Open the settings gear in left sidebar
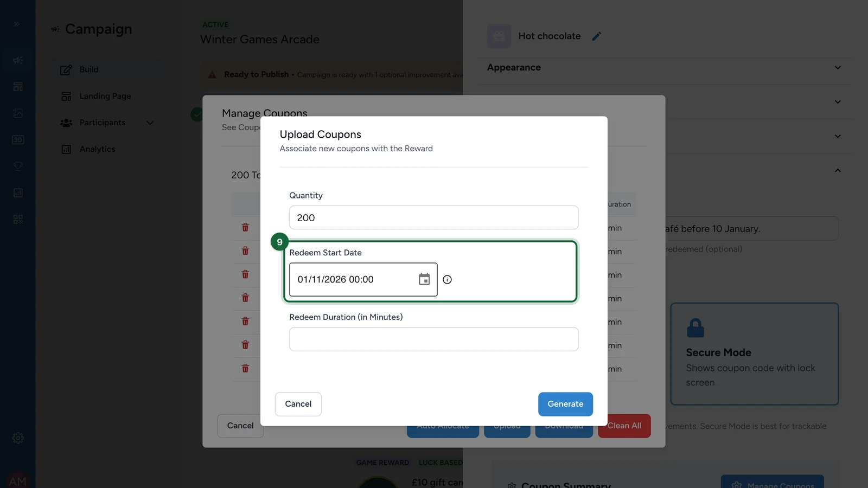This screenshot has width=868, height=488. coord(18,438)
